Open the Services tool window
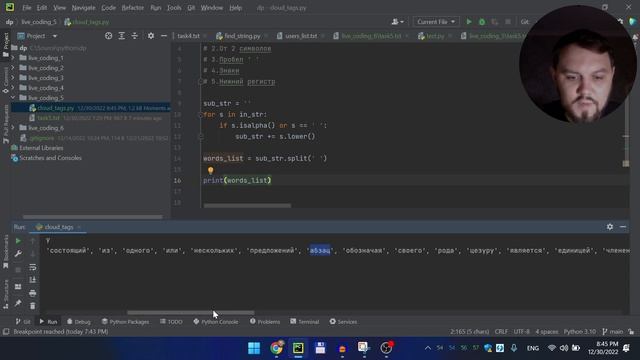640x360 pixels. click(343, 322)
